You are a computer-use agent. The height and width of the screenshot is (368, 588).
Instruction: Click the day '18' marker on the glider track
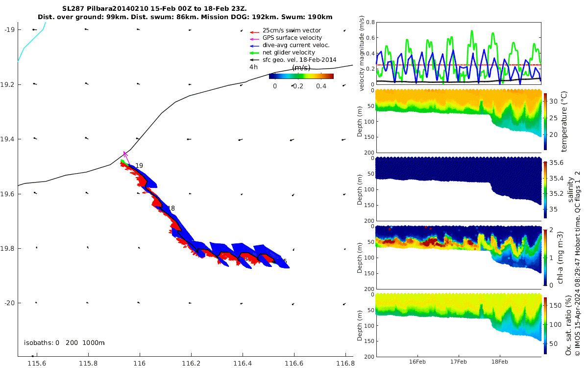(171, 209)
